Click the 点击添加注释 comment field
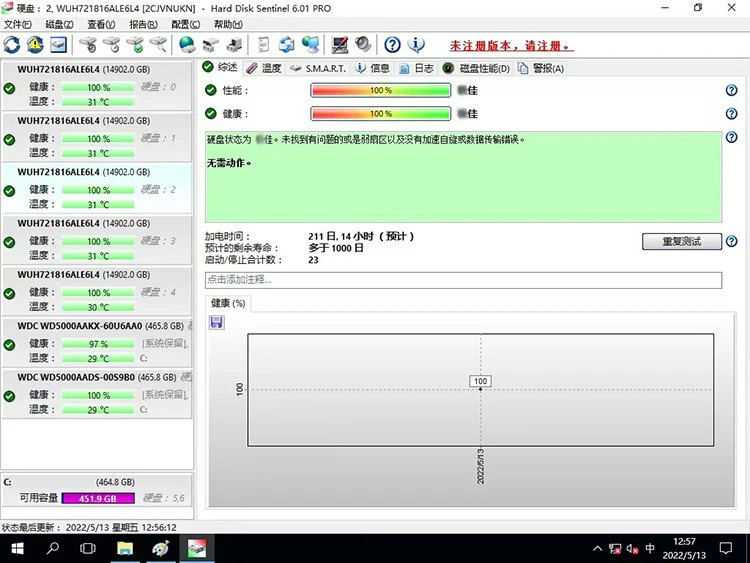This screenshot has width=750, height=563. (463, 281)
